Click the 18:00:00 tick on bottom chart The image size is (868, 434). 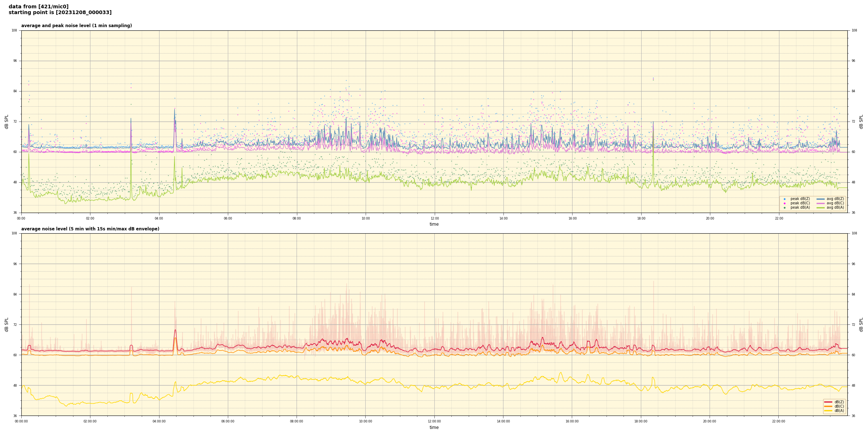coord(641,421)
